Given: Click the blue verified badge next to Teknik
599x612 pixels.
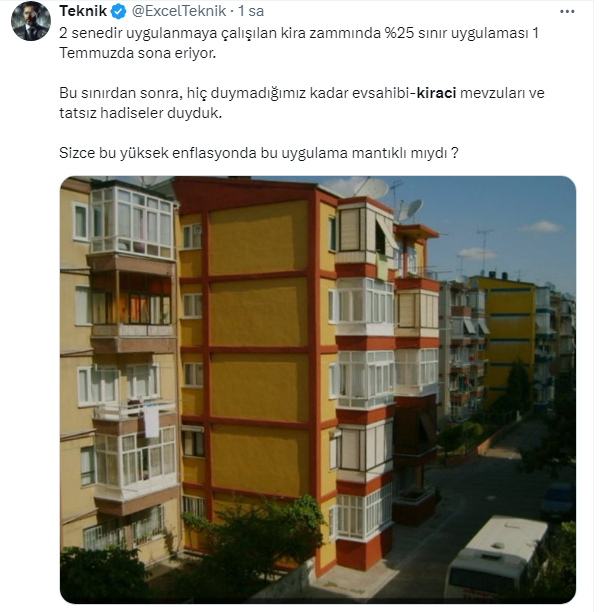Looking at the screenshot, I should tap(119, 12).
